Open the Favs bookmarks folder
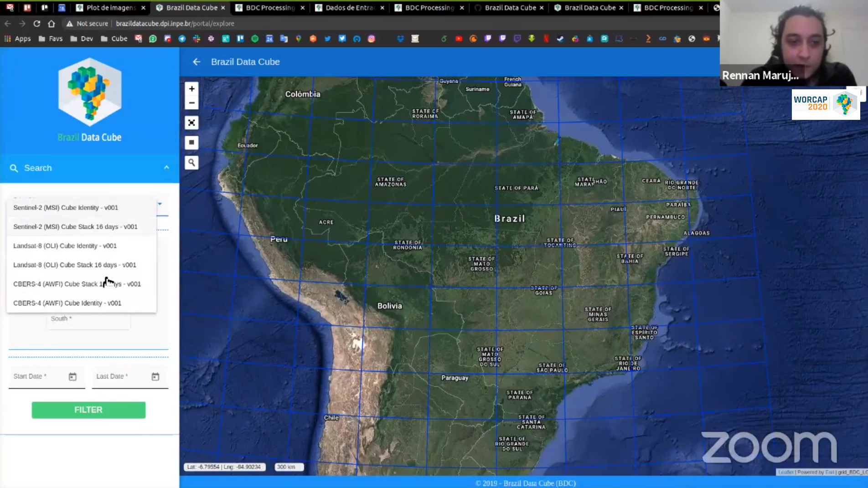The height and width of the screenshot is (488, 868). 51,39
